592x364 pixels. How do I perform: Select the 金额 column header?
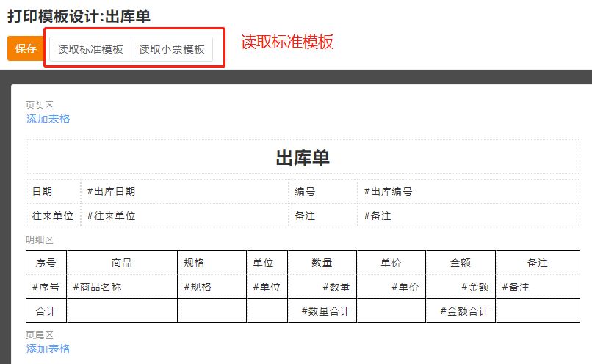(461, 263)
